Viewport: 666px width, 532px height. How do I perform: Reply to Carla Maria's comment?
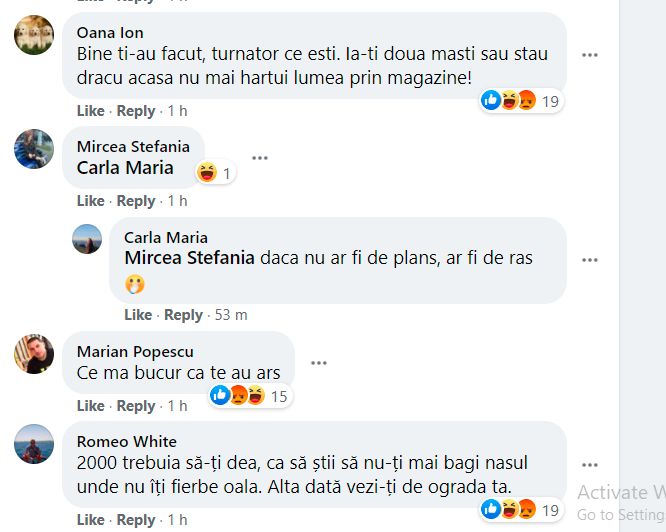click(x=183, y=315)
